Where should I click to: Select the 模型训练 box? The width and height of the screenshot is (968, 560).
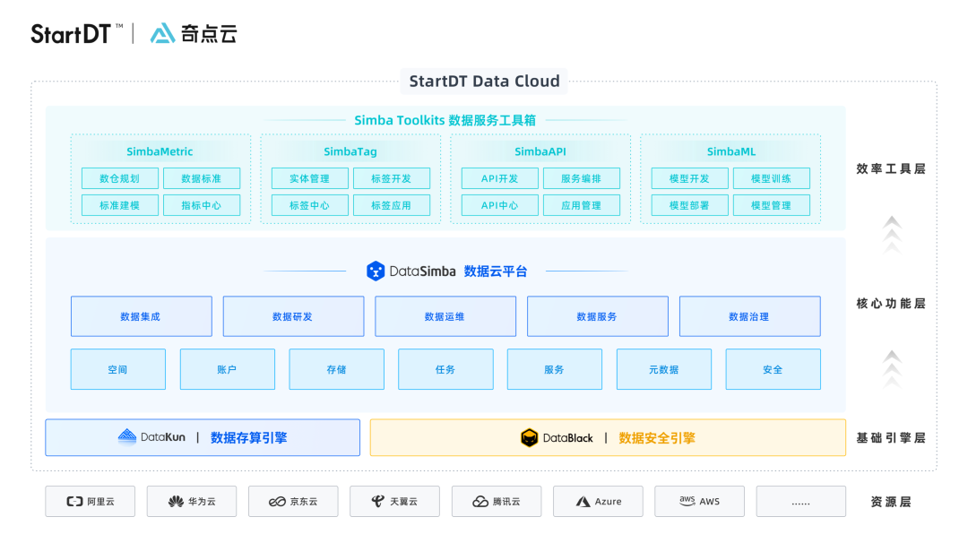(772, 178)
